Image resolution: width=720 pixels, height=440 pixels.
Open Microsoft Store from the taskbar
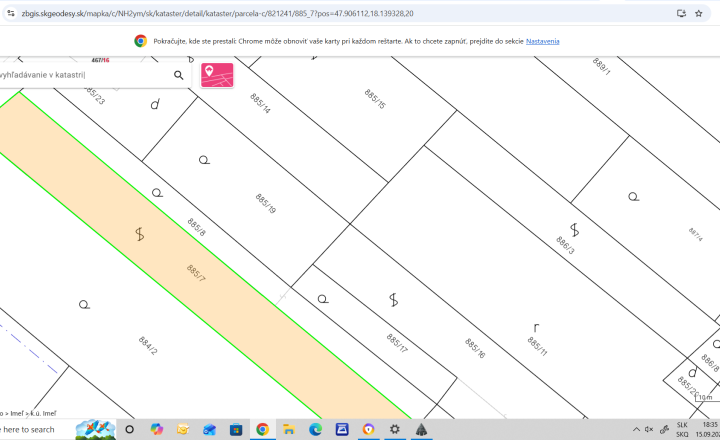(236, 429)
